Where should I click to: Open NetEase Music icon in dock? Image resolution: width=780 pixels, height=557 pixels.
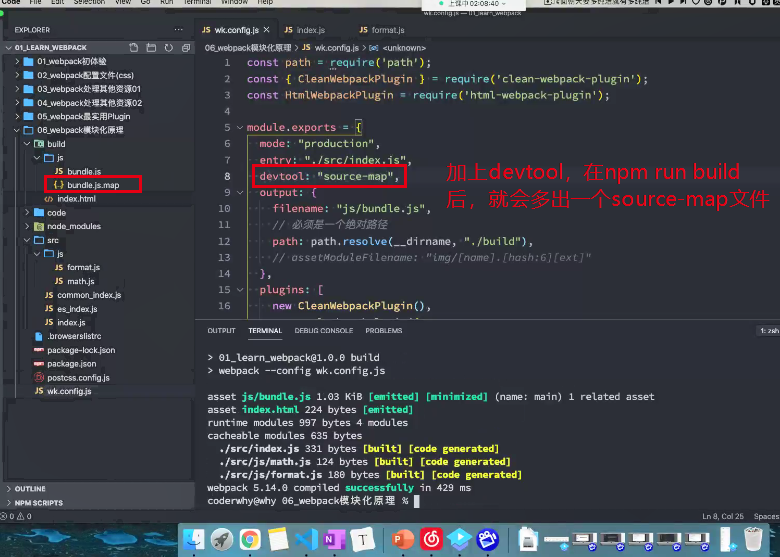click(431, 539)
